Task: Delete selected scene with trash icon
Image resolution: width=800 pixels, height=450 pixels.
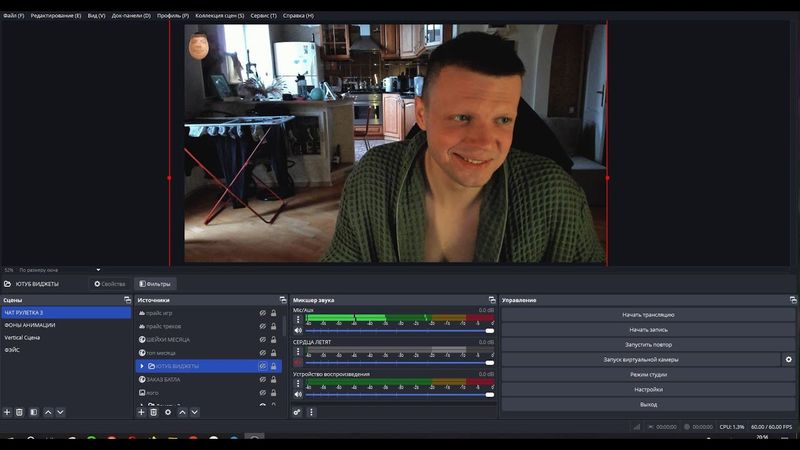Action: point(20,412)
